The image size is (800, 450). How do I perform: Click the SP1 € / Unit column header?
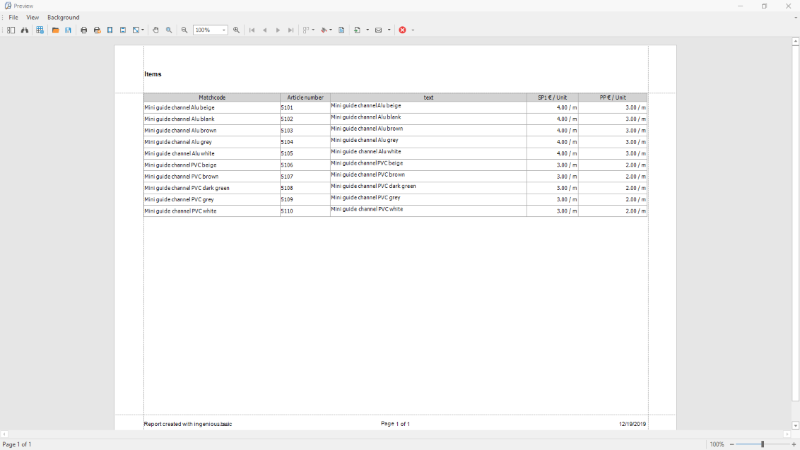552,97
